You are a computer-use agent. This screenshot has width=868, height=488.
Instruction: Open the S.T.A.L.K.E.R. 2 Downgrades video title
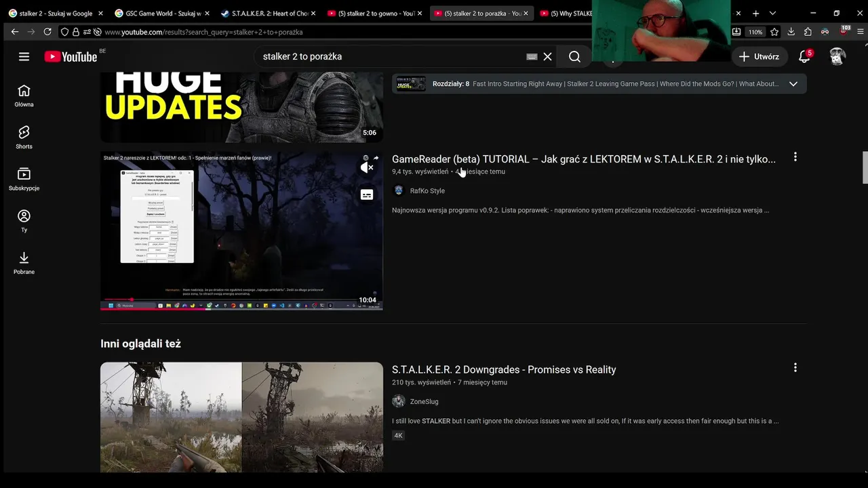[504, 369]
